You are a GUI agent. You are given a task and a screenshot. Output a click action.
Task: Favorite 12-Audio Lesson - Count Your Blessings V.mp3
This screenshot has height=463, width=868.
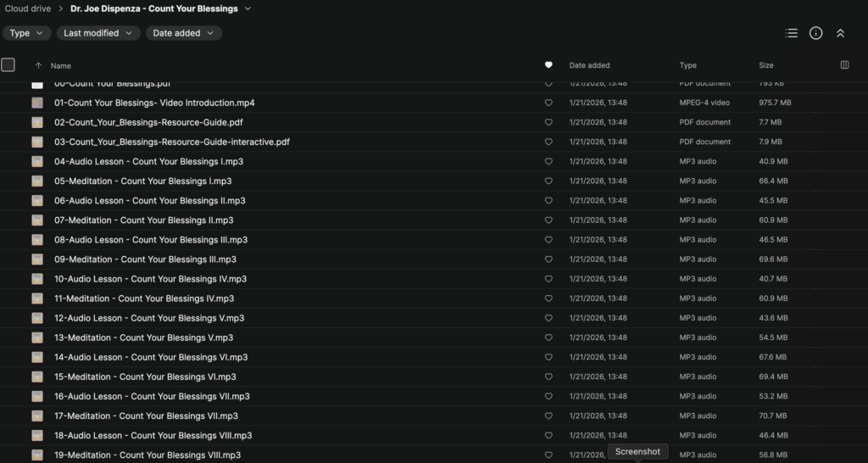coord(548,318)
